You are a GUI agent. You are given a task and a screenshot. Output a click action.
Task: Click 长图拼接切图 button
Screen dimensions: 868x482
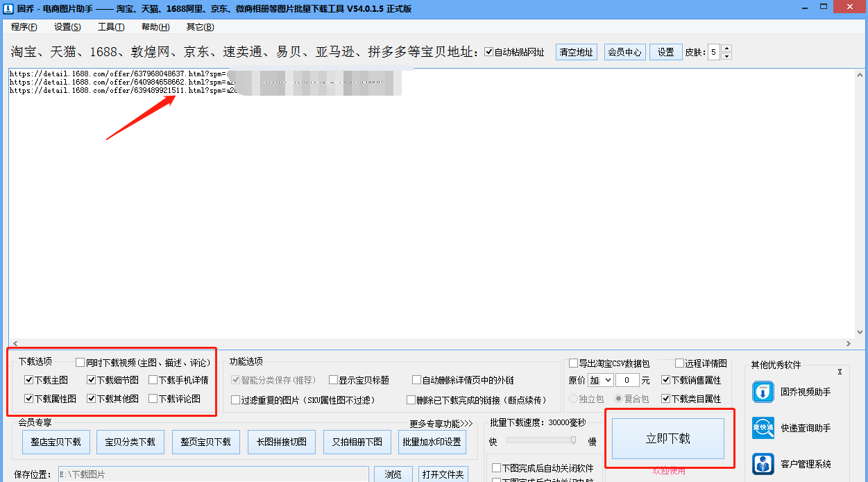tap(282, 442)
